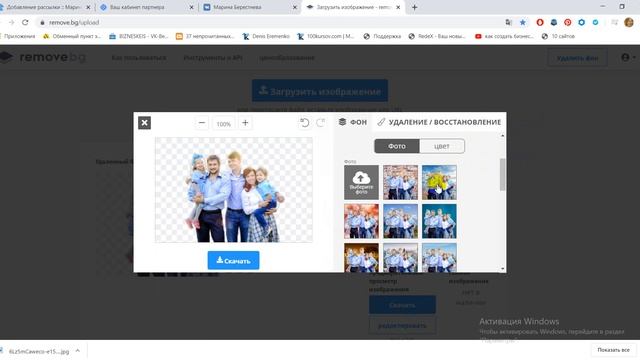Close the editor dialog with X
640x360 pixels.
click(144, 123)
